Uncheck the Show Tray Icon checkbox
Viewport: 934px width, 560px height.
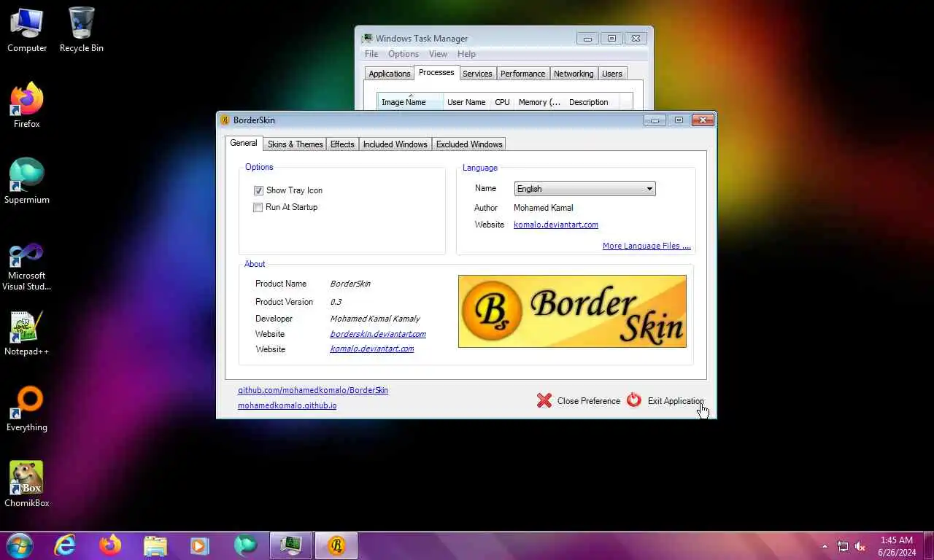(258, 190)
